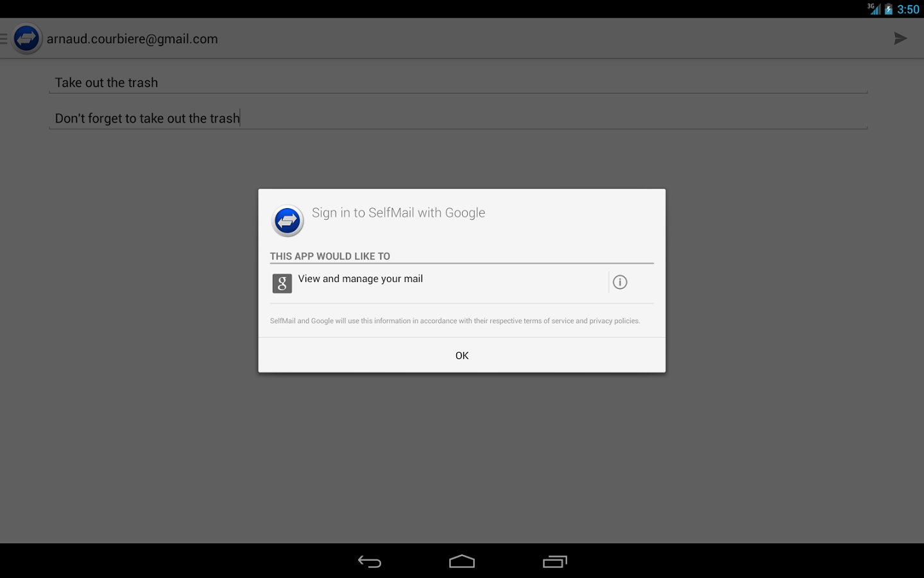Tap the Android home button

(462, 561)
